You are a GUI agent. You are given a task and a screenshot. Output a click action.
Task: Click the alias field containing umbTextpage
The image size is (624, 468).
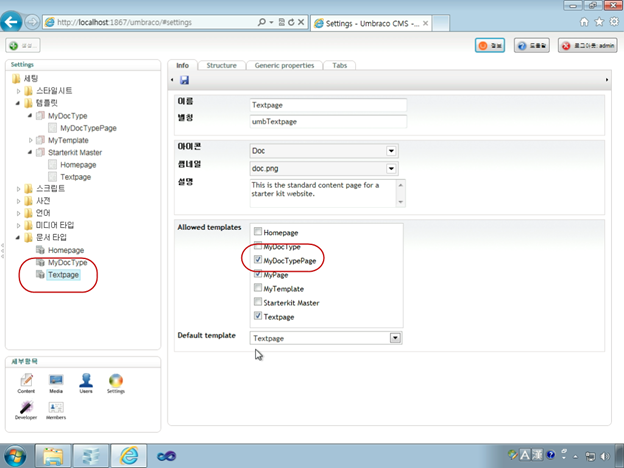pos(328,122)
